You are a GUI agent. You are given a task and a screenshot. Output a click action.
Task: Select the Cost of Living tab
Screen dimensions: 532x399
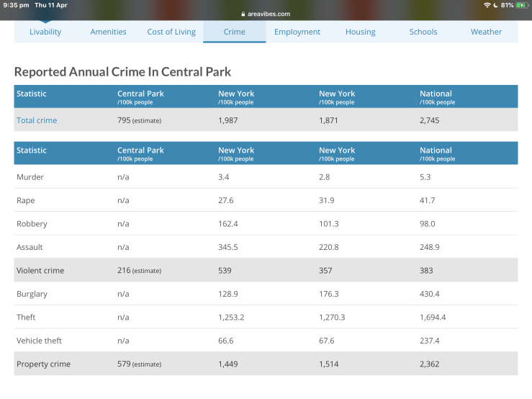point(171,32)
